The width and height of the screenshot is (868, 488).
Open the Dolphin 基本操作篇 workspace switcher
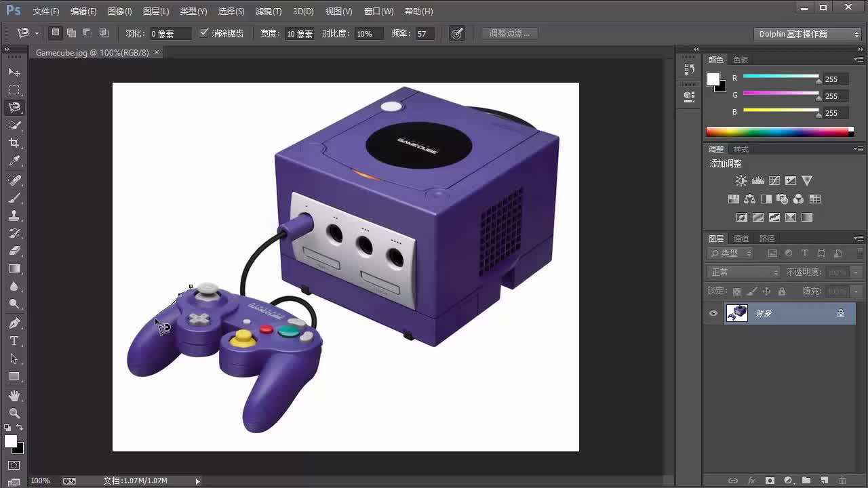coord(807,34)
